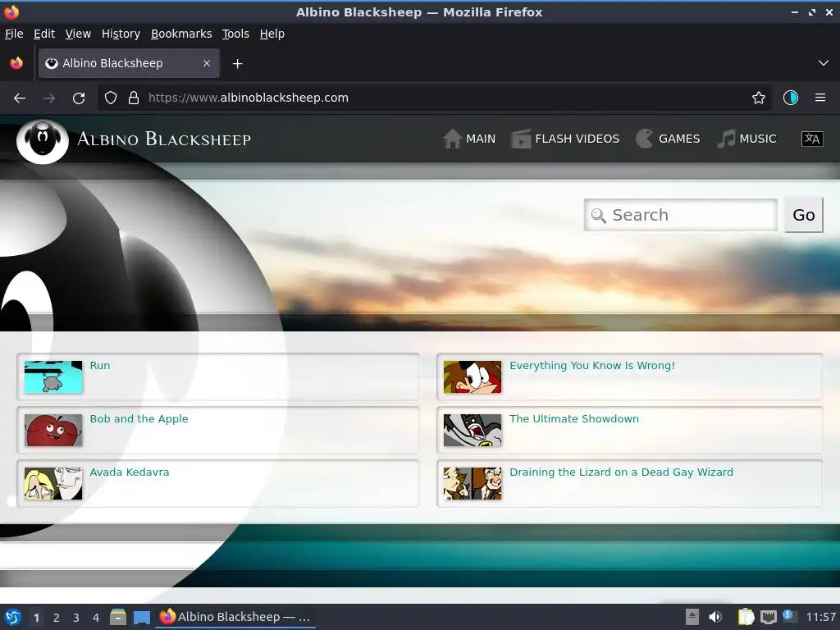Screen dimensions: 840x630
Task: Open the History menu
Action: [x=121, y=34]
